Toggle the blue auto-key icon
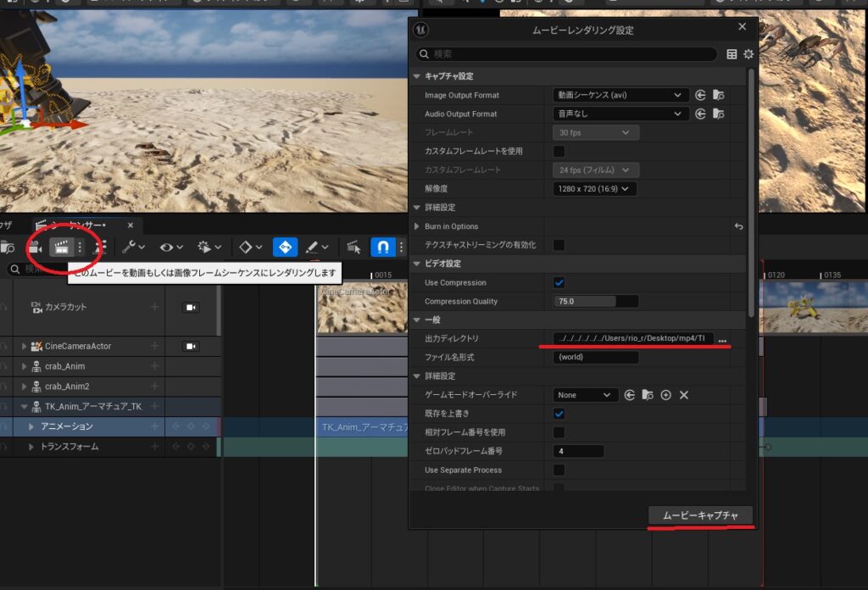 (285, 247)
